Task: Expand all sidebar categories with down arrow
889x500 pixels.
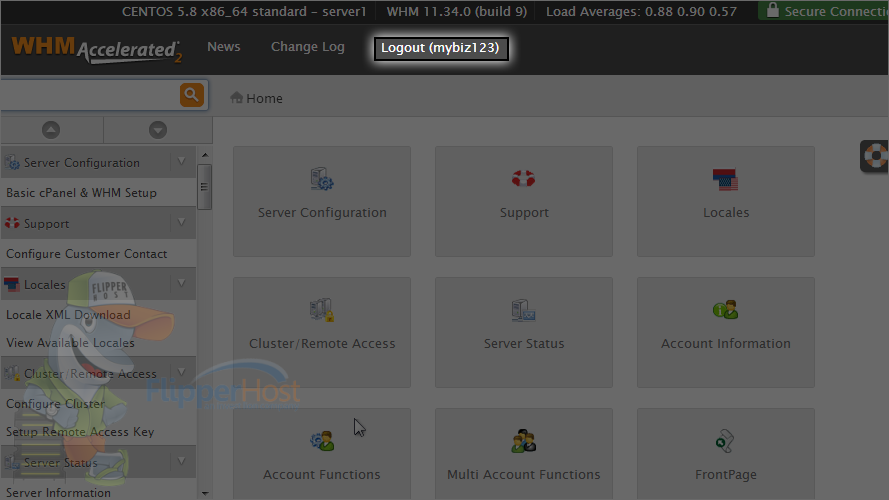Action: 158,130
